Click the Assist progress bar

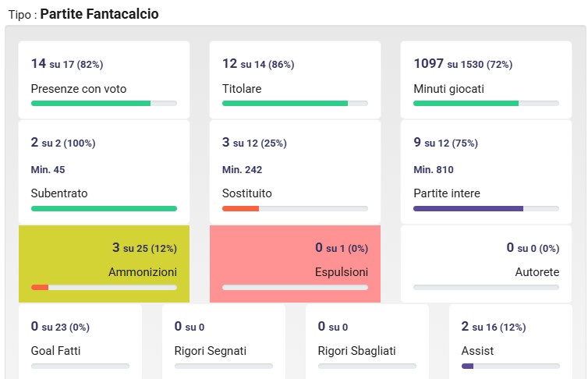[511, 366]
